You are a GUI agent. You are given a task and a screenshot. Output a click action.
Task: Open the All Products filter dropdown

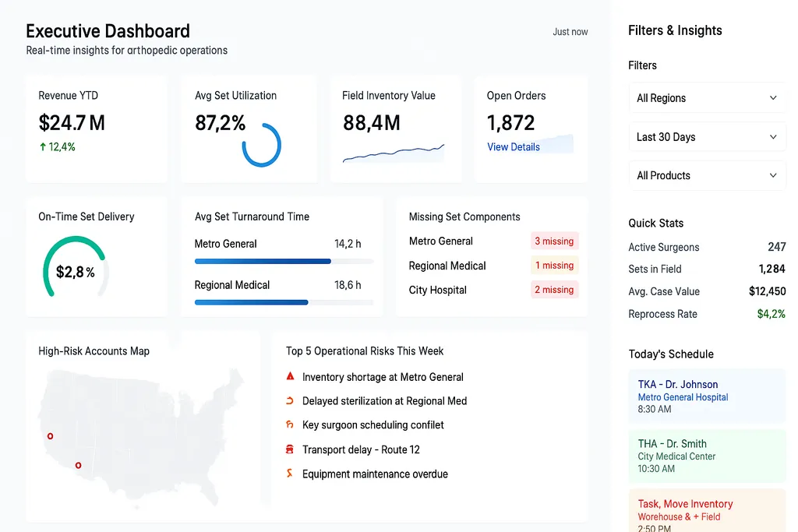point(707,176)
